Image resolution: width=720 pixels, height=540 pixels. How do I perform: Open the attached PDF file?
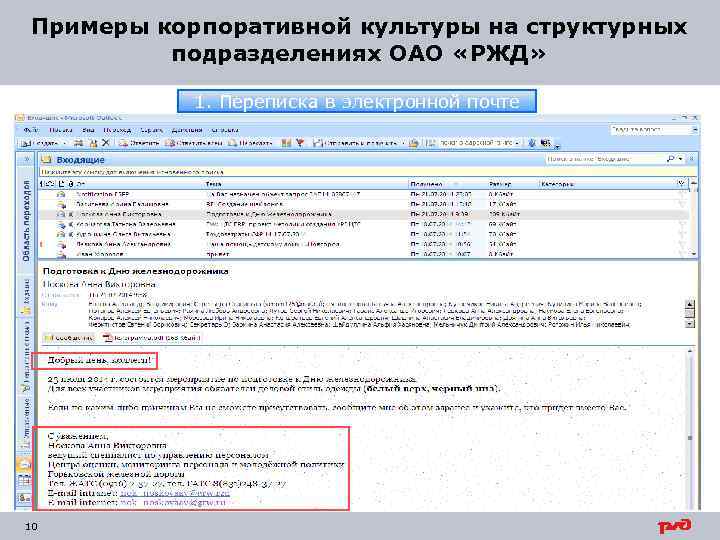152,338
